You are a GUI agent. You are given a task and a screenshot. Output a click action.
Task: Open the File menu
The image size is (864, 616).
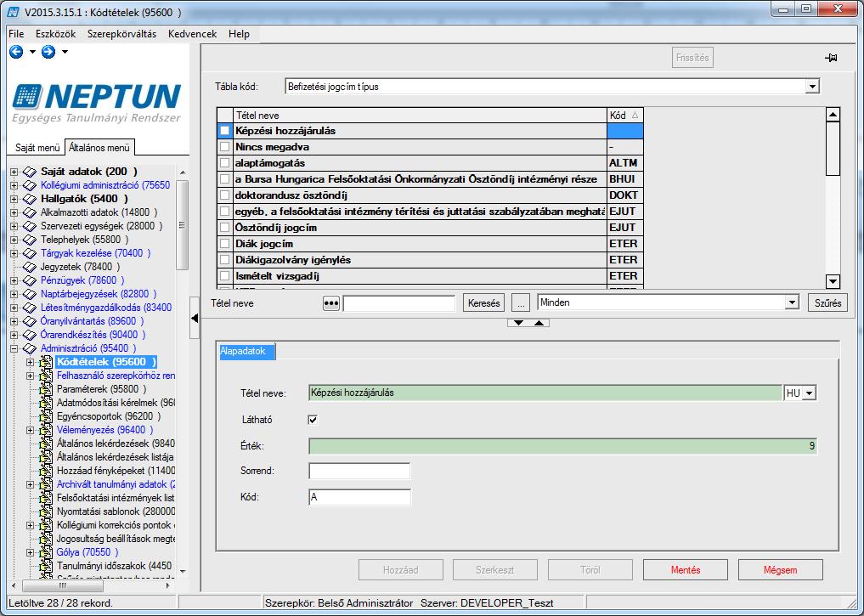coord(16,34)
